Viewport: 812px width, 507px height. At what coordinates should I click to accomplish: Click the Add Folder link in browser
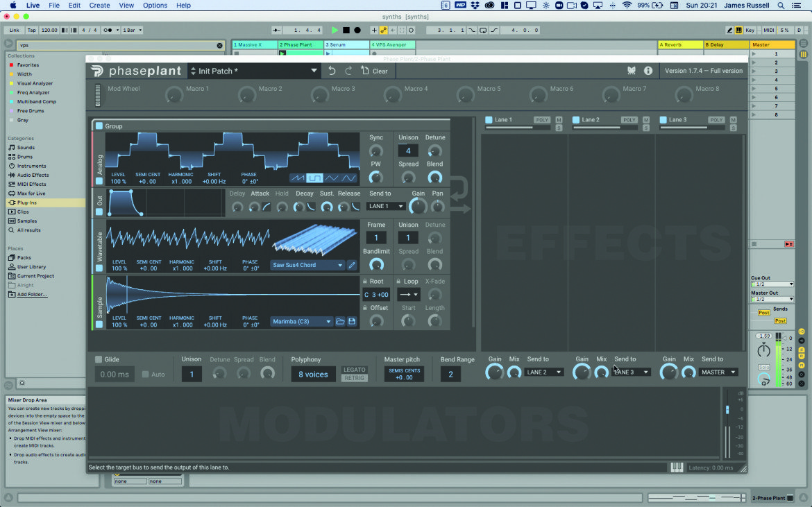coord(32,294)
